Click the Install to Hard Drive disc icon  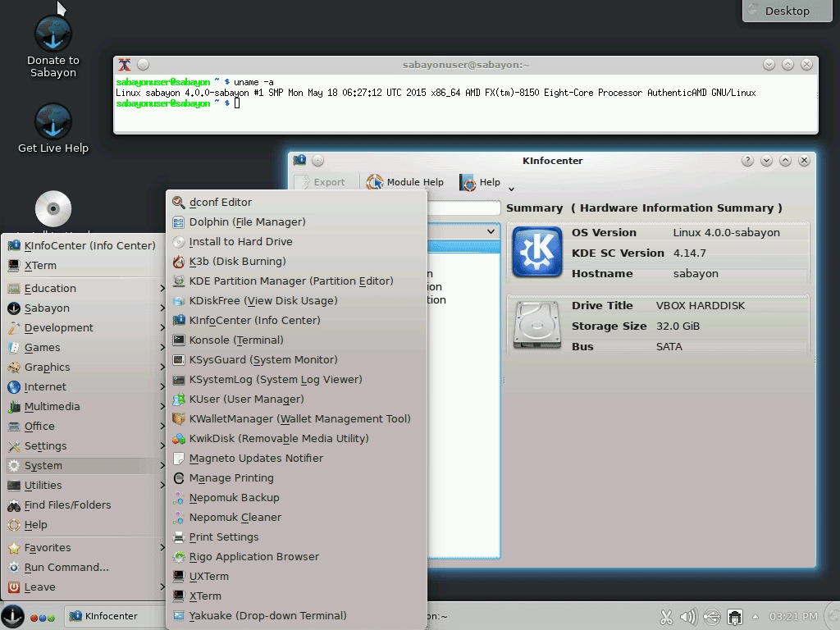tap(178, 242)
